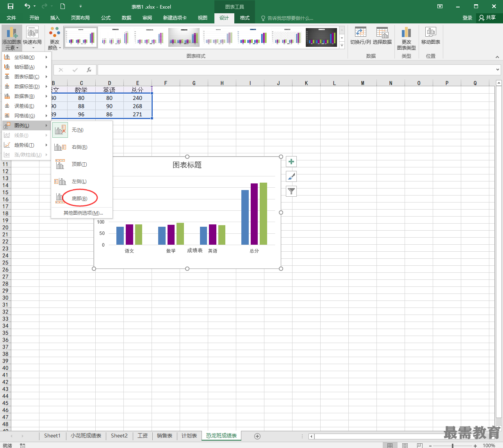Viewport: 503px width, 448px height.
Task: Click the zoom slider in the status bar
Action: point(452,445)
